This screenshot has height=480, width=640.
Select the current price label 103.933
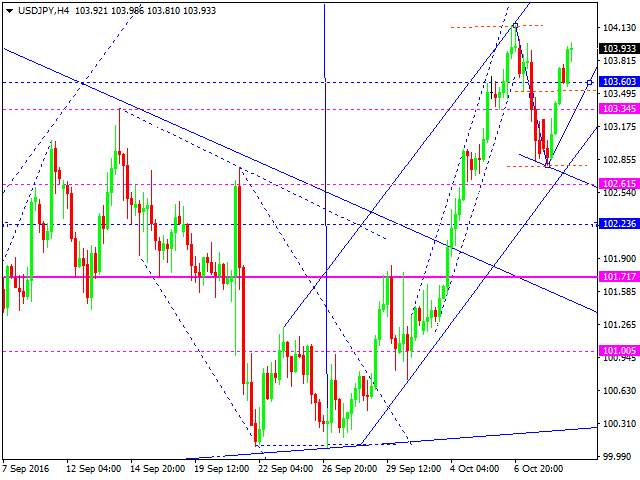(x=619, y=49)
